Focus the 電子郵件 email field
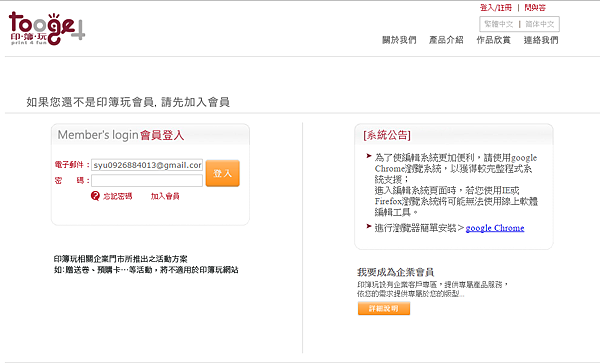The width and height of the screenshot is (600, 363). [147, 165]
